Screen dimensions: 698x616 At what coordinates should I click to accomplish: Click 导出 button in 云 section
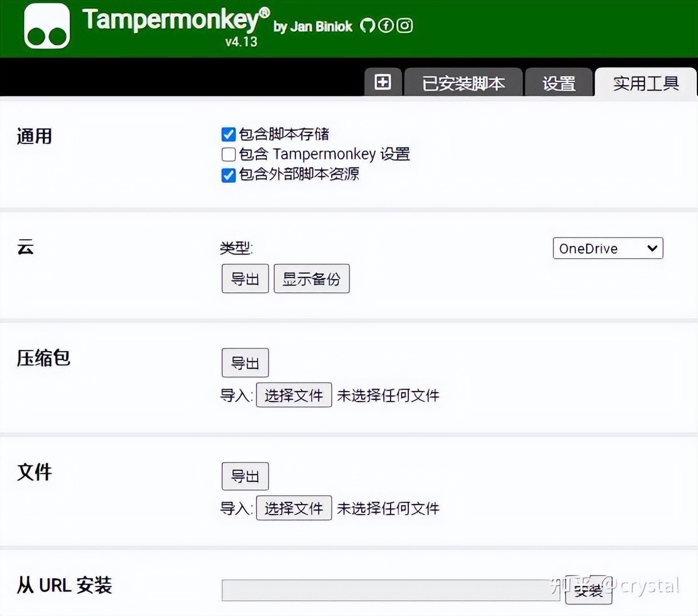pyautogui.click(x=245, y=279)
